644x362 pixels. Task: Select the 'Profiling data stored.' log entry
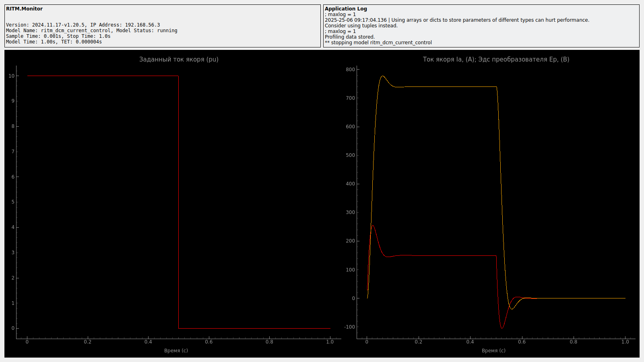(x=349, y=37)
